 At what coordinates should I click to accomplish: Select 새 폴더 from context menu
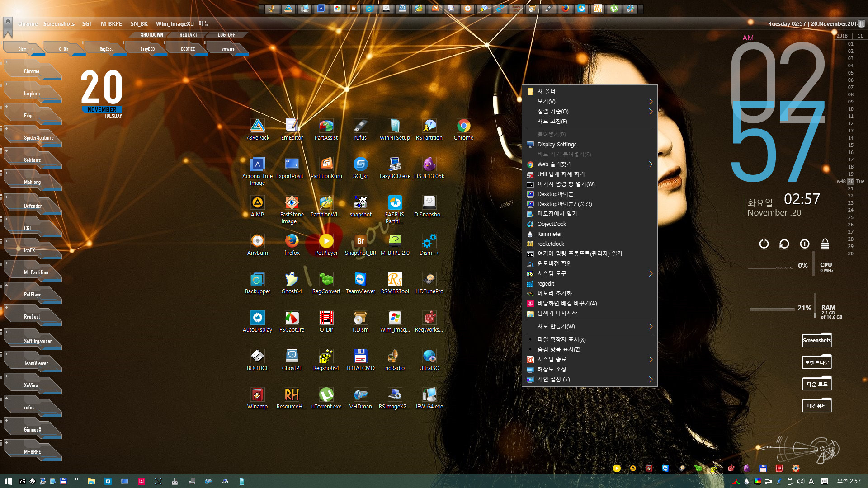pos(590,91)
